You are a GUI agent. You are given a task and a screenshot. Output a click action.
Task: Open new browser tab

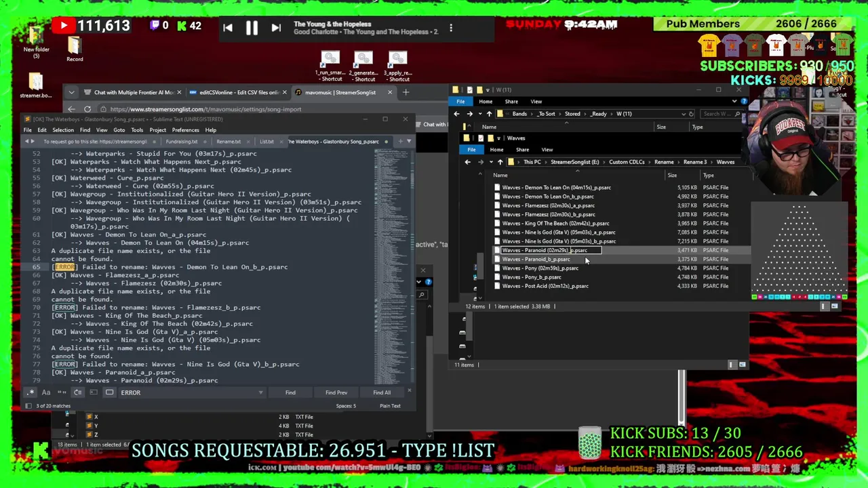(x=406, y=92)
